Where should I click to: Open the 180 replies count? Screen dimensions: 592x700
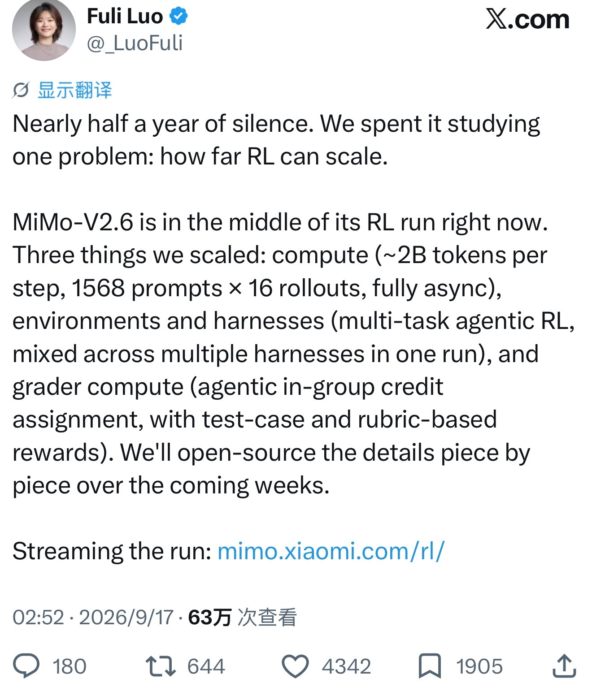coord(70,666)
